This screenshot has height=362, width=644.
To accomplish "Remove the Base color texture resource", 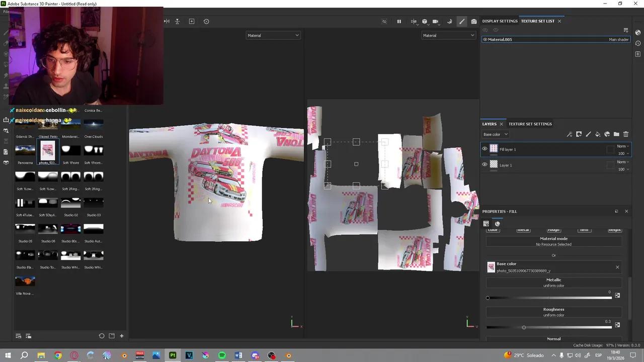I will (617, 267).
